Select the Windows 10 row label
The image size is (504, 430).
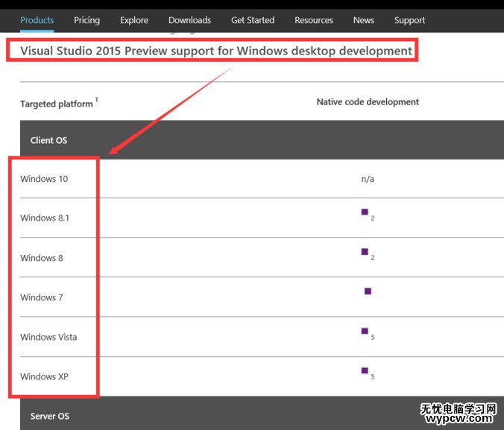tap(44, 179)
